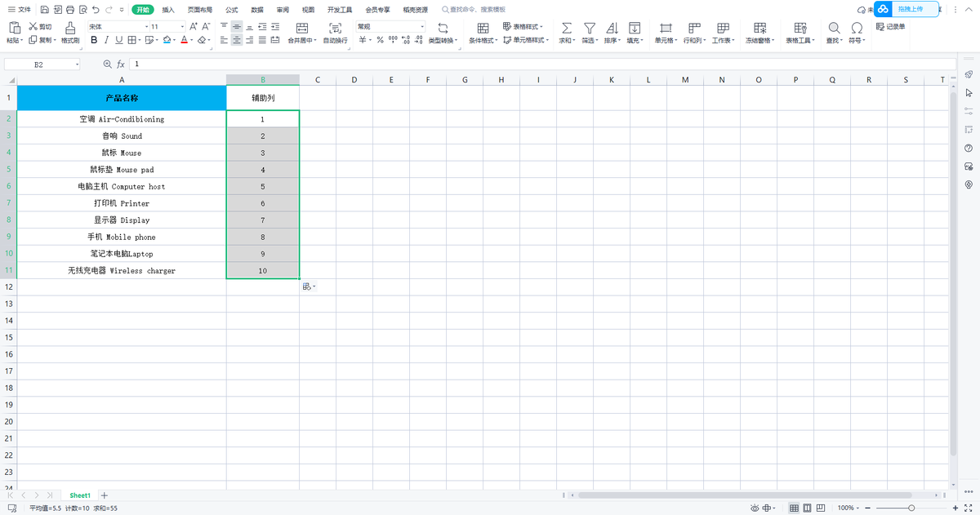The width and height of the screenshot is (980, 515).
Task: Click the Sort (排序) icon
Action: (612, 28)
